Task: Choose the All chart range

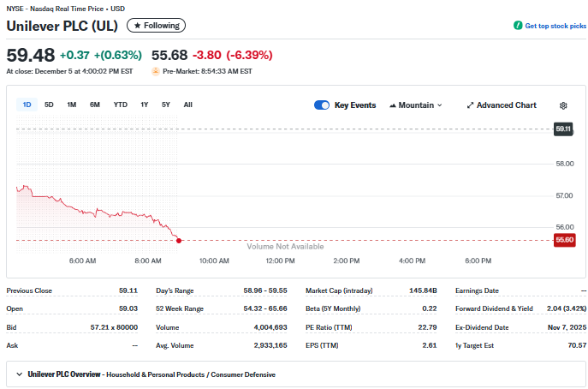Action: (x=188, y=105)
